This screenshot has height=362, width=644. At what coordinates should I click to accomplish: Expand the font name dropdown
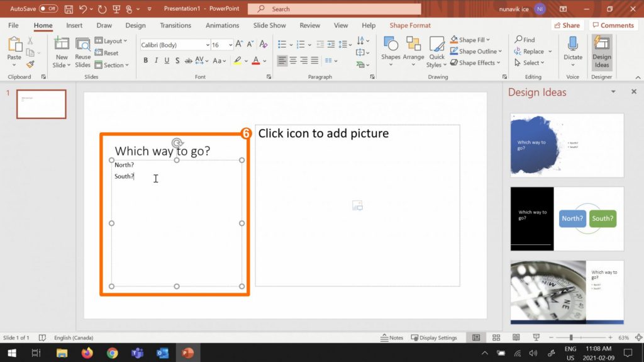click(207, 45)
